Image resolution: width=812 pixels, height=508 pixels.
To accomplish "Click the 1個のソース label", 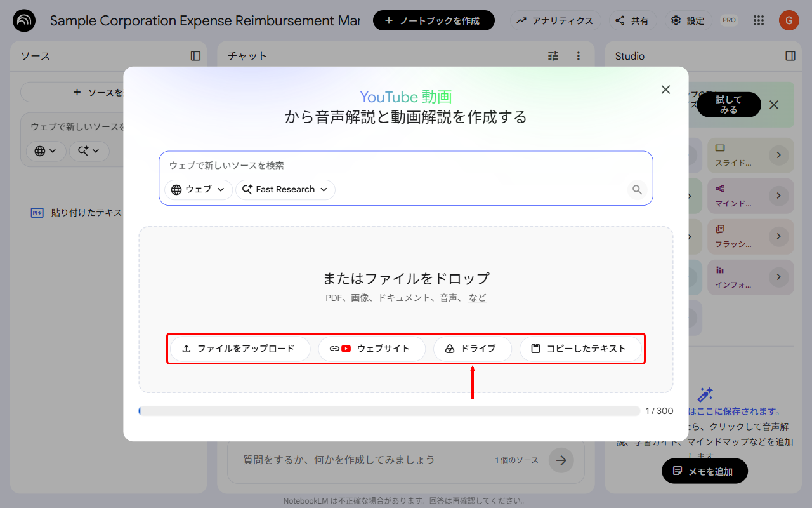I will 517,460.
